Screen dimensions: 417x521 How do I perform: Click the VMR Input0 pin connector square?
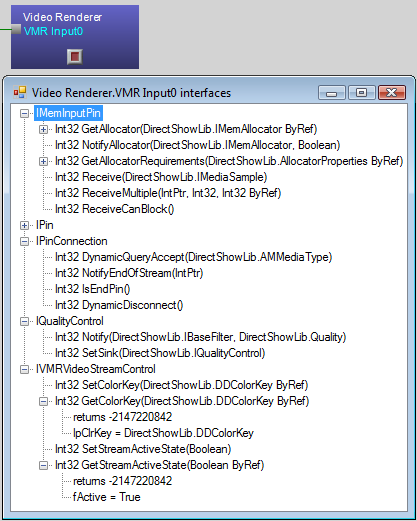coord(16,29)
